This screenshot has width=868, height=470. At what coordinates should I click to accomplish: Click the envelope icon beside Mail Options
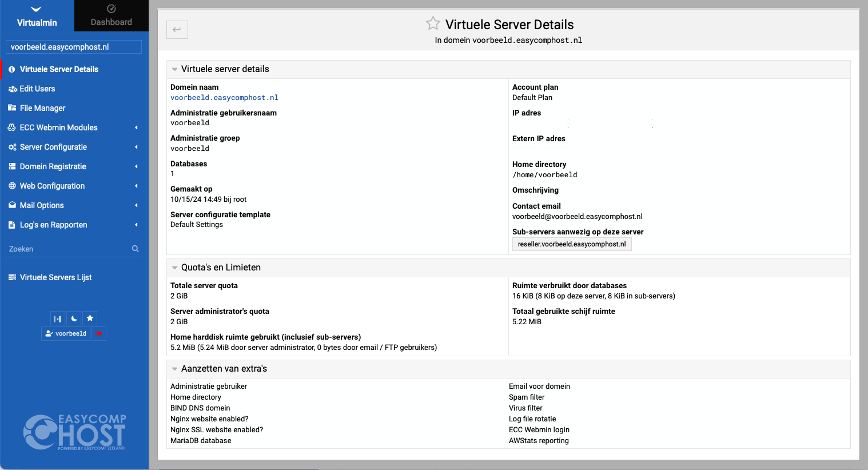(12, 205)
